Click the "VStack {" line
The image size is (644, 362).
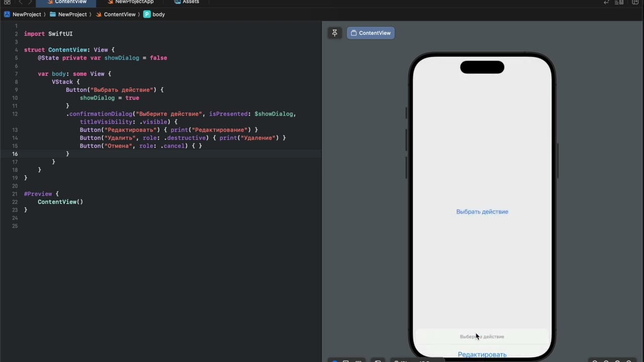[x=66, y=82]
